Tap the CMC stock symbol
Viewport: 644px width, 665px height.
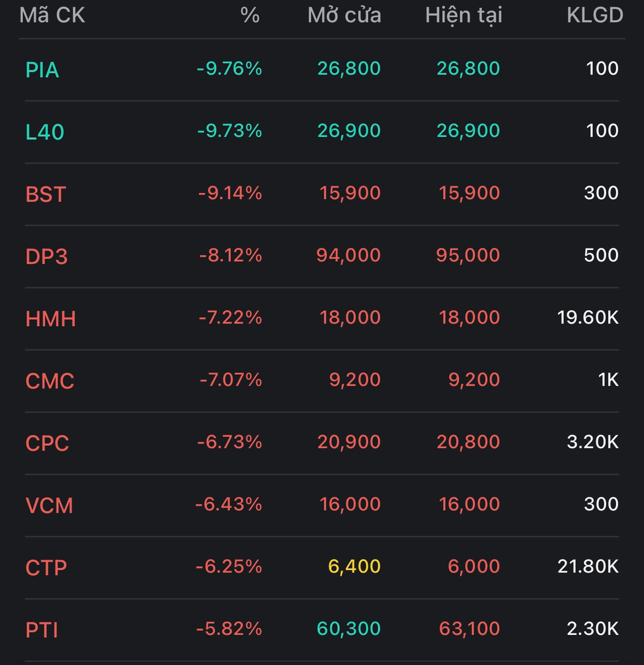click(50, 381)
